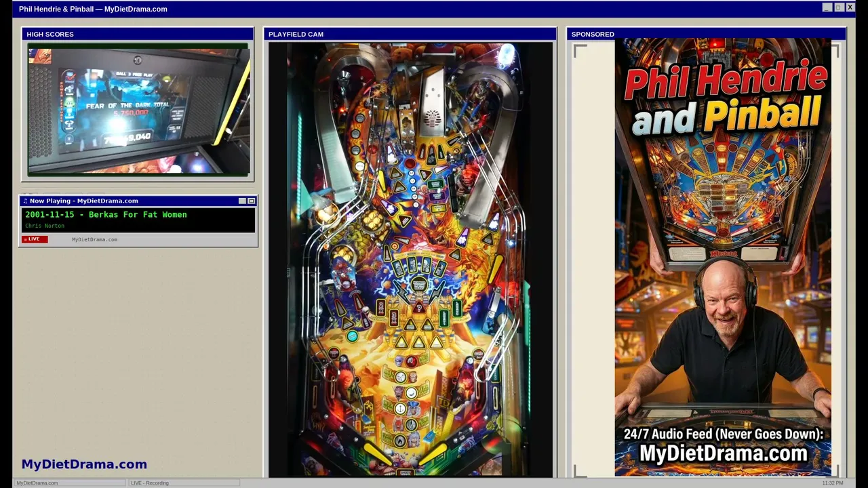Click the SPONSORED panel header
Viewport: 868px width, 488px height.
(x=706, y=34)
